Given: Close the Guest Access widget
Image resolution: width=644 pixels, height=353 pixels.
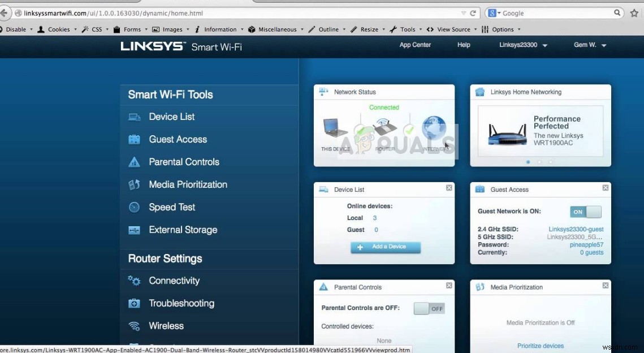Looking at the screenshot, I should tap(606, 187).
